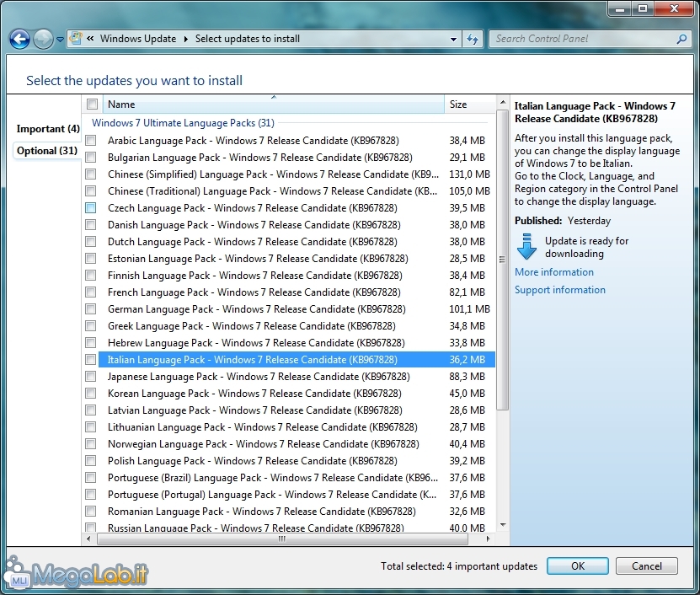
Task: Click the Back navigation arrow button
Action: point(19,39)
